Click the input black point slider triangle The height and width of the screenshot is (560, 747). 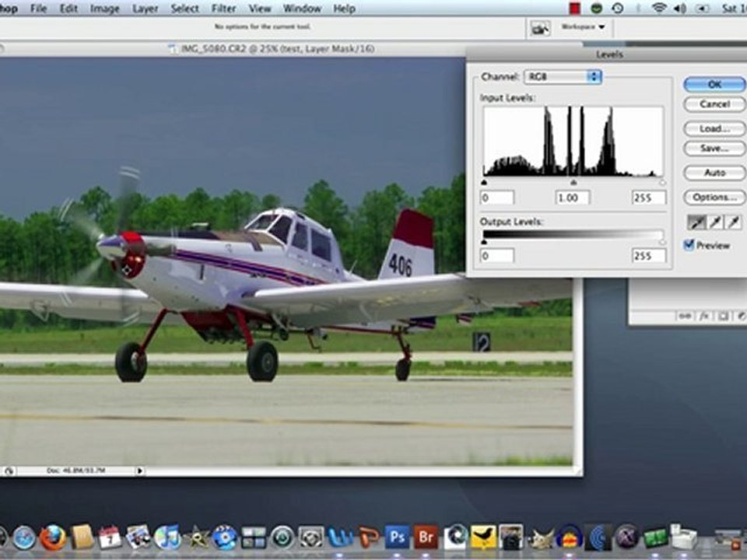pos(484,182)
